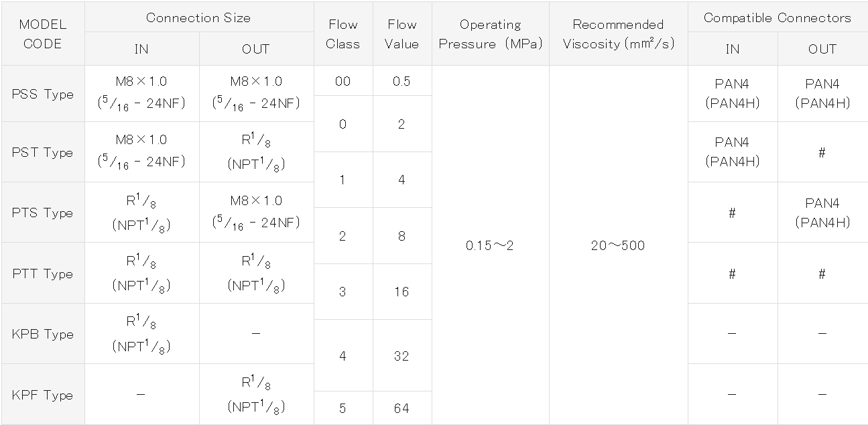Click flow class 00 cell
Image resolution: width=868 pixels, height=425 pixels.
(x=343, y=81)
